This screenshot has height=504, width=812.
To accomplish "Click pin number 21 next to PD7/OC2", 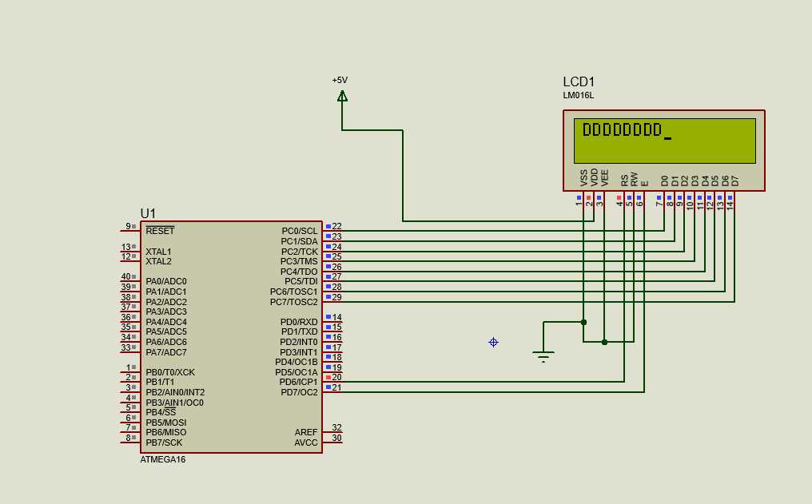I will click(x=337, y=387).
